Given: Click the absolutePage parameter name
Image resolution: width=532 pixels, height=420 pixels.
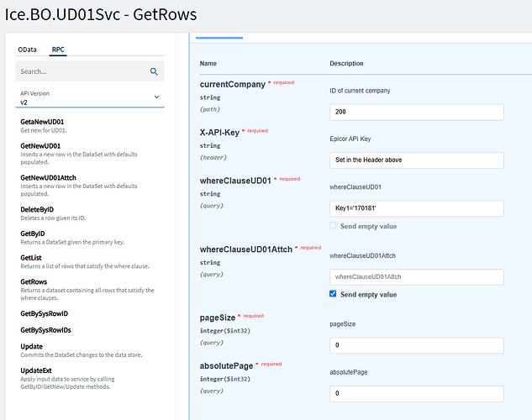Looking at the screenshot, I should [226, 366].
